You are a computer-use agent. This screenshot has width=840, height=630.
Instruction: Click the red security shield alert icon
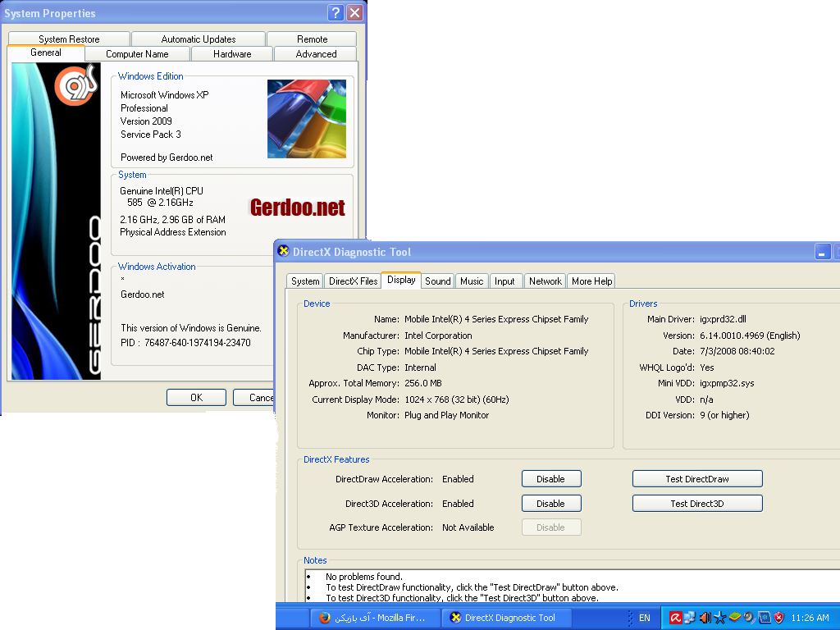pyautogui.click(x=779, y=618)
